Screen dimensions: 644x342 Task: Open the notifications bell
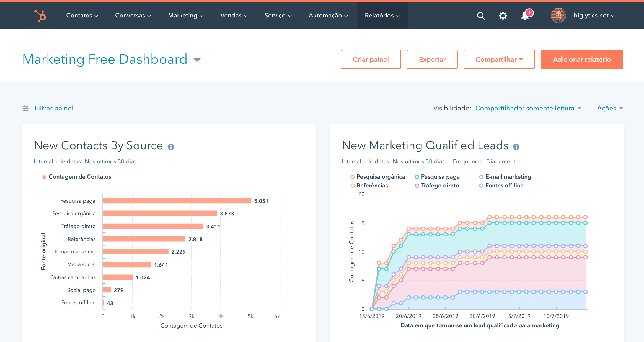525,16
